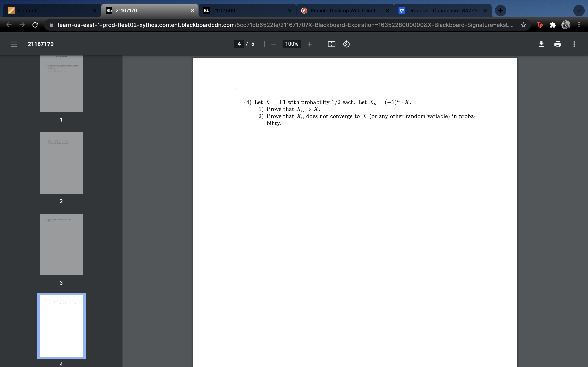Click the site security lock icon

click(52, 25)
